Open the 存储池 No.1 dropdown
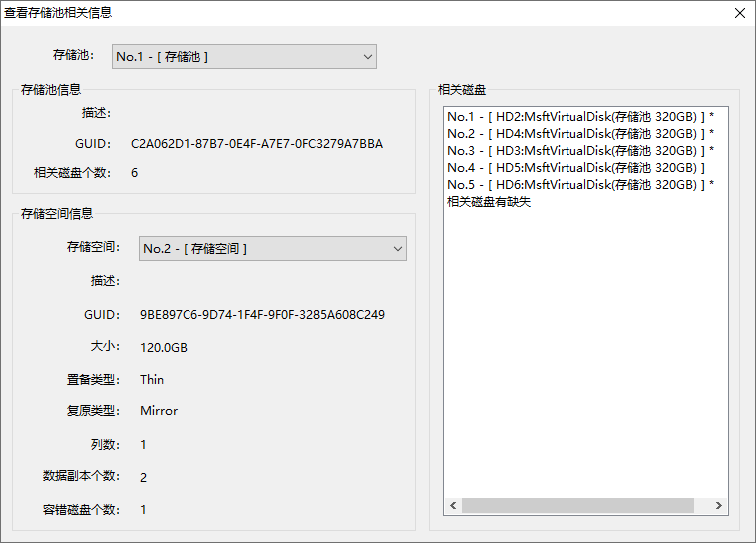Screen dimensions: 756x543 244,57
